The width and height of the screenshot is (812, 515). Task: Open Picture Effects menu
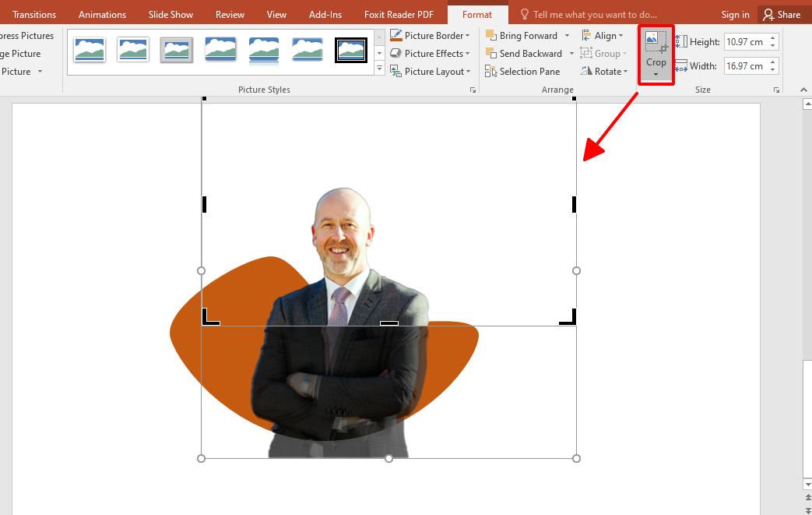(x=431, y=53)
